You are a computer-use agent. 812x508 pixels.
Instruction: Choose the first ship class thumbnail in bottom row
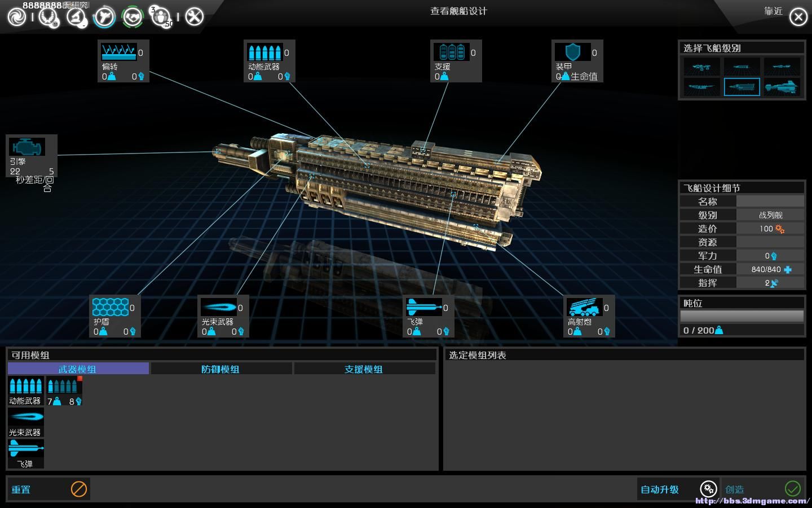coord(701,87)
